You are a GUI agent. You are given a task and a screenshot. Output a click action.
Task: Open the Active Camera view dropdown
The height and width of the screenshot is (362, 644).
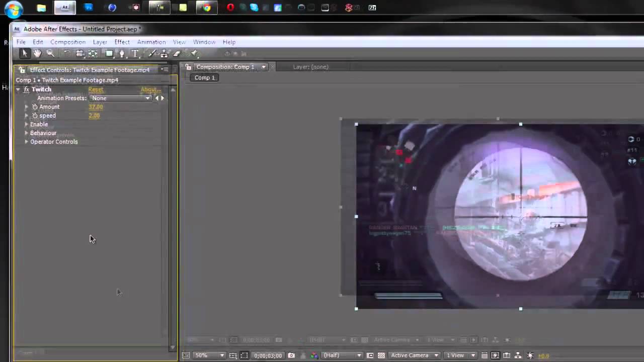click(414, 355)
